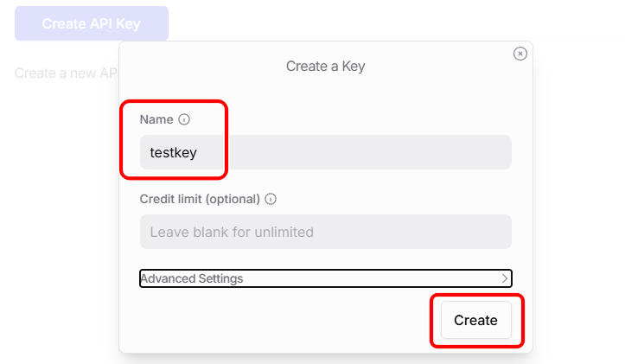Viewport: 625px width, 364px height.
Task: Click the empty right side of Credit limit field
Action: point(432,232)
